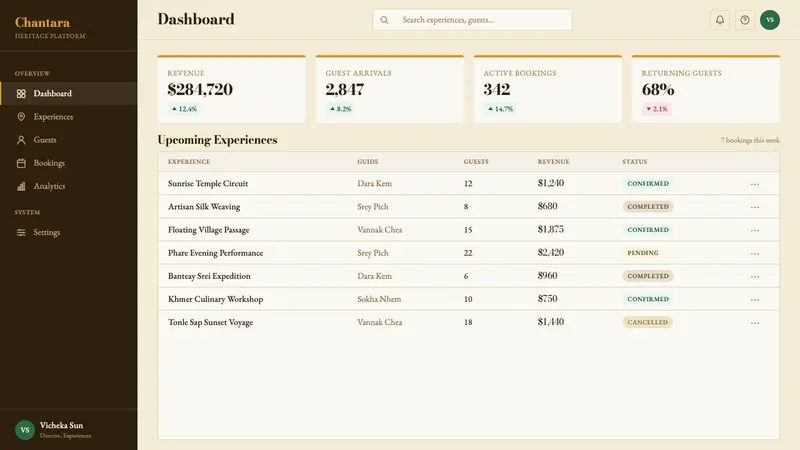
Task: Click the 12.4% revenue change badge
Action: tap(184, 109)
